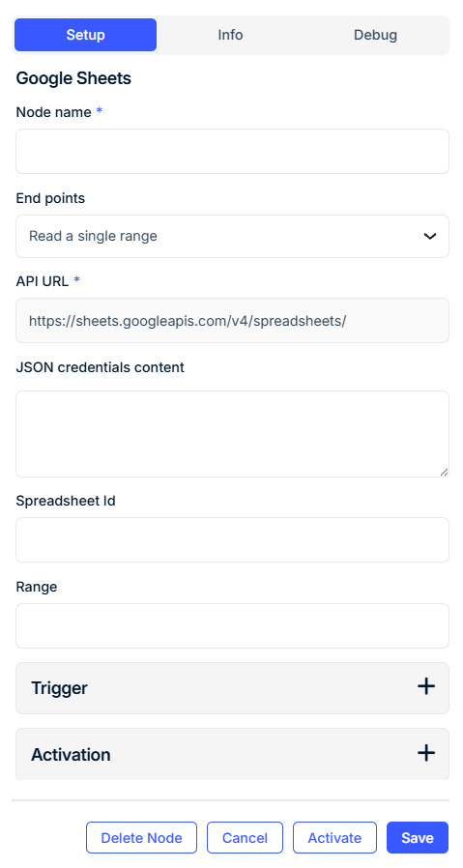Switch to the Setup tab
This screenshot has height=868, width=463.
point(85,35)
